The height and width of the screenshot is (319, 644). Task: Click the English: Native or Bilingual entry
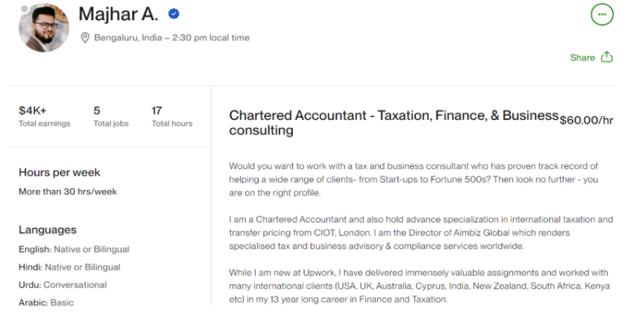click(x=74, y=249)
